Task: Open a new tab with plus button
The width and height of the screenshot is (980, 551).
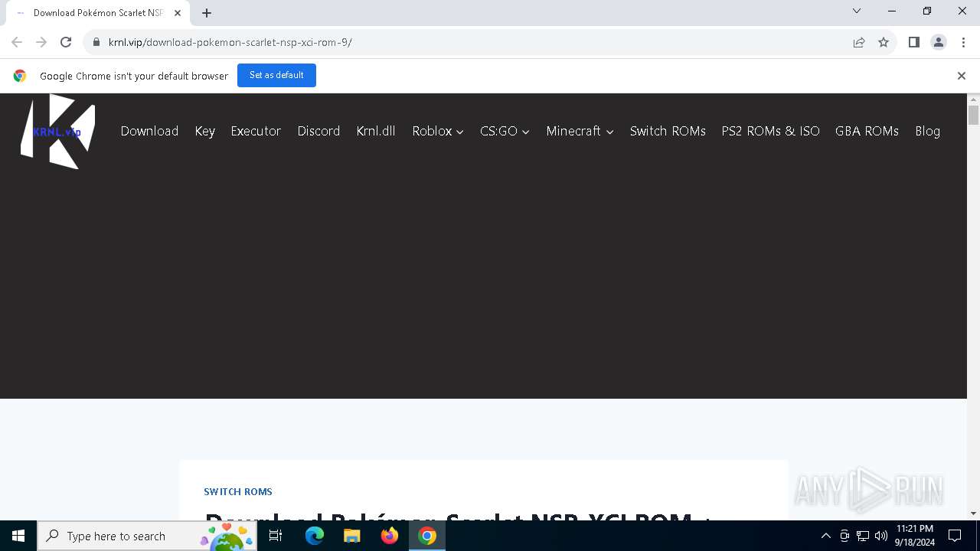Action: [207, 12]
